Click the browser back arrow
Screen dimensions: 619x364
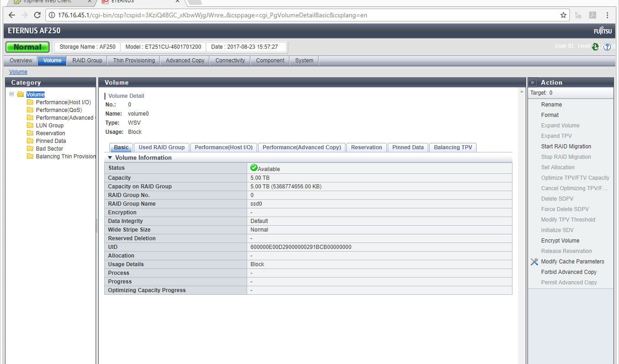(12, 15)
